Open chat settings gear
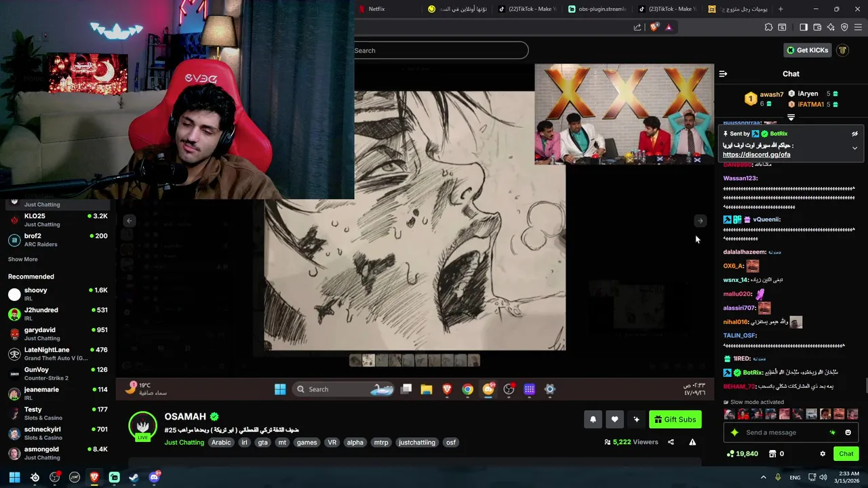 pyautogui.click(x=823, y=454)
